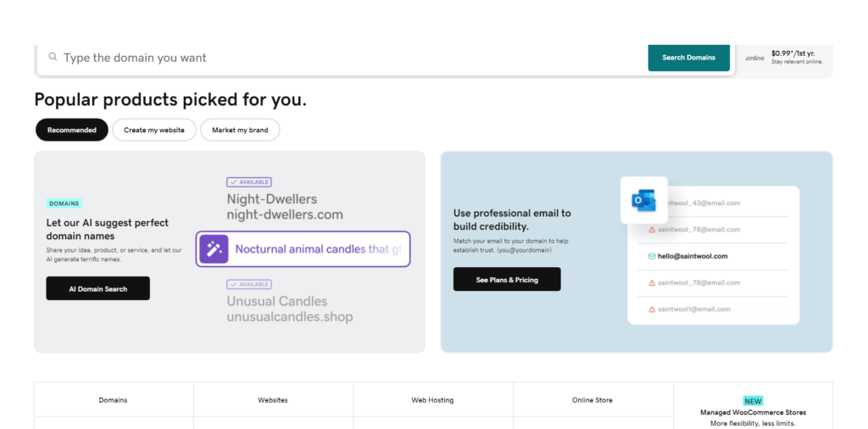
Task: Launch AI Domain Search
Action: (x=98, y=289)
